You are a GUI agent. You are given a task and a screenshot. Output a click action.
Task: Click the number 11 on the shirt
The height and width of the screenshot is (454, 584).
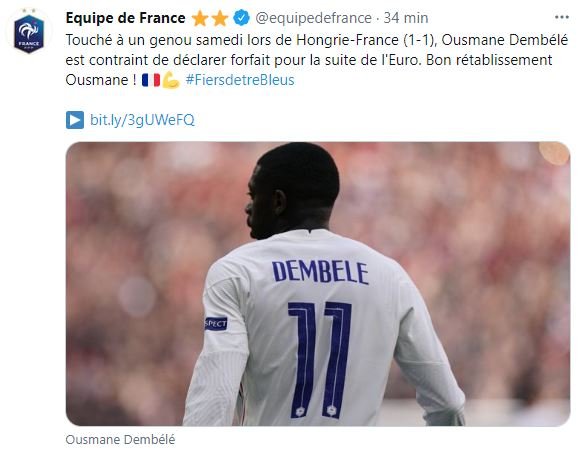(x=320, y=360)
